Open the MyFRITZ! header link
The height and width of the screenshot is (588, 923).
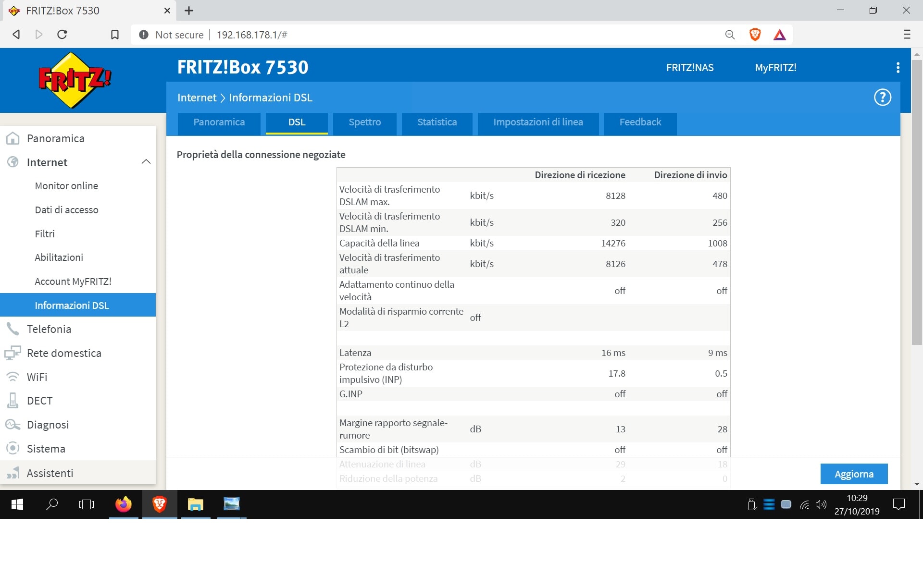(775, 68)
